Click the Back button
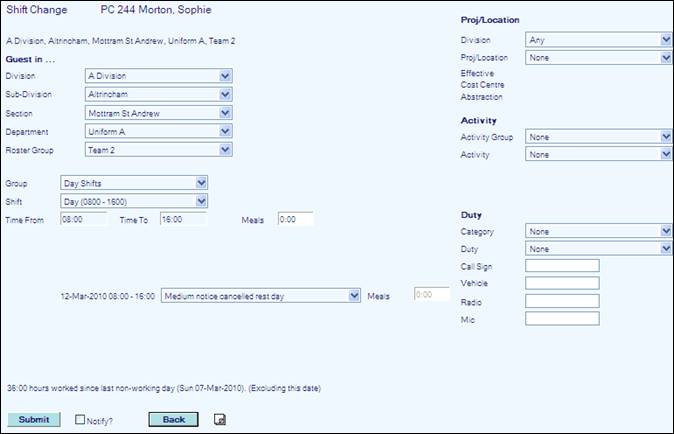Viewport: 674px width, 434px height. coord(173,419)
